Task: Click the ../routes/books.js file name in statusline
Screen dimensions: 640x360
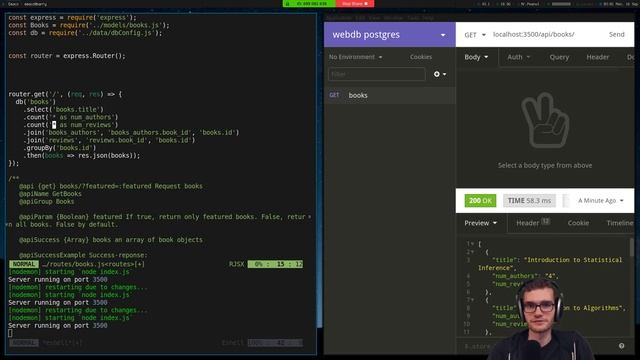Action: (93, 264)
